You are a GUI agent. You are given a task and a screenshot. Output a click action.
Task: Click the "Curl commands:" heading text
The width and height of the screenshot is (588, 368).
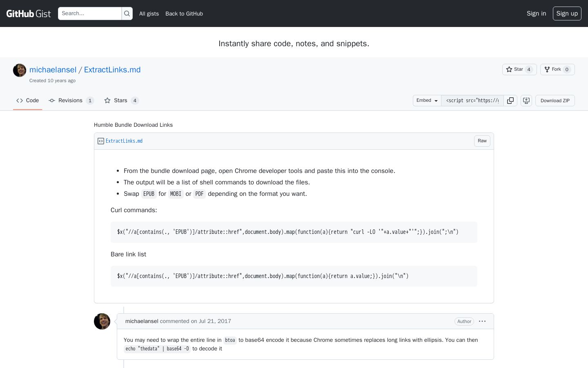(x=134, y=210)
